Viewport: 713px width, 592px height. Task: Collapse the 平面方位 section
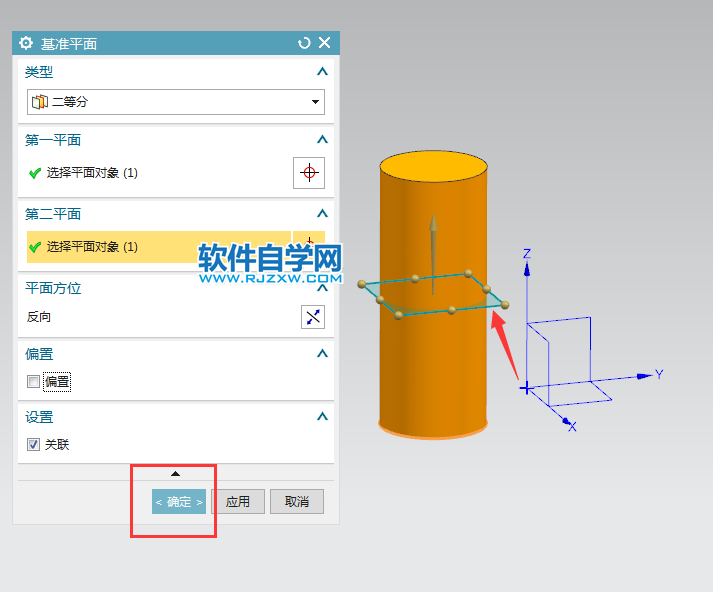[x=322, y=288]
